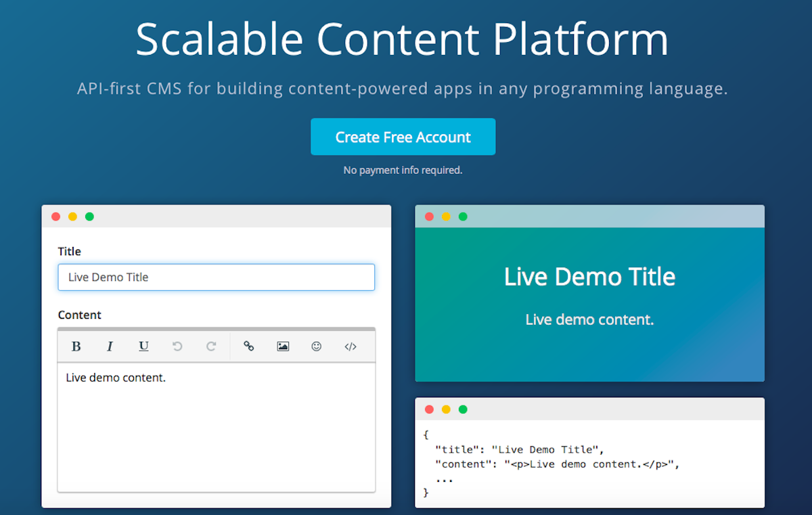
Task: Click the Scalable Content Platform headline
Action: click(x=402, y=39)
